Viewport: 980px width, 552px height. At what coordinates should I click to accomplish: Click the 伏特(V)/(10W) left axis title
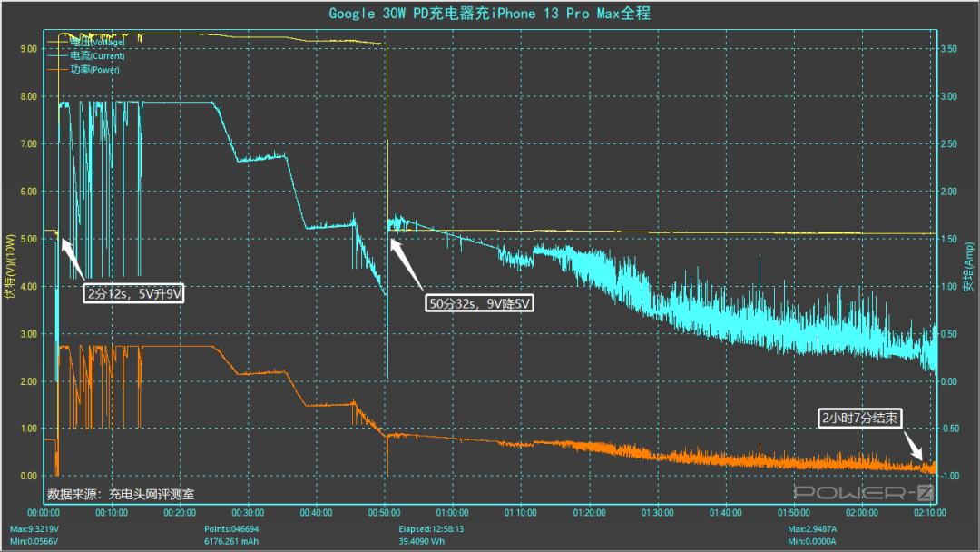click(x=9, y=266)
